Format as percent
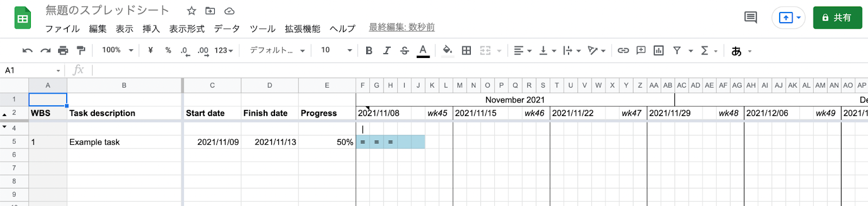This screenshot has height=206, width=868. (168, 50)
